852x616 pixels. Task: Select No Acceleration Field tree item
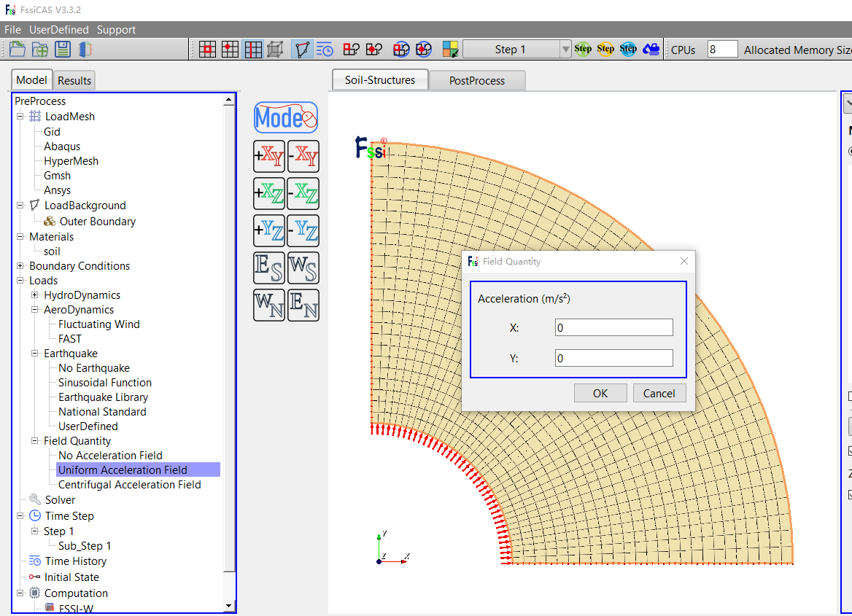point(110,455)
